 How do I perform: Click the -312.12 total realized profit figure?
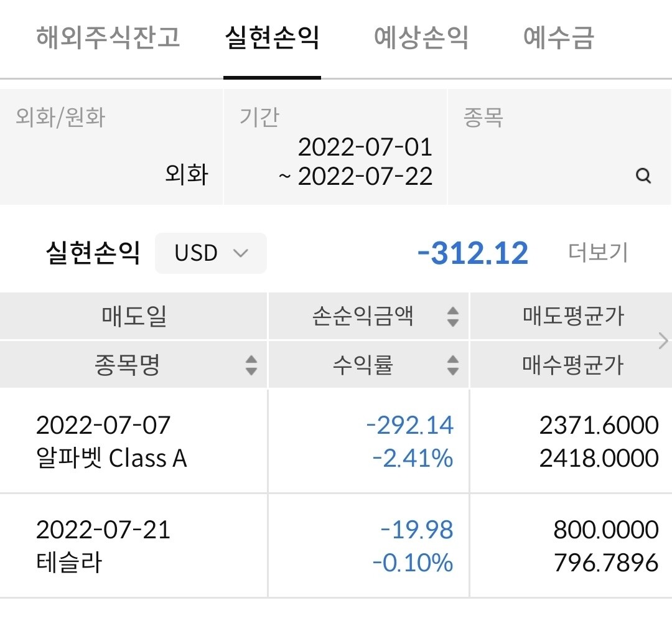(474, 252)
